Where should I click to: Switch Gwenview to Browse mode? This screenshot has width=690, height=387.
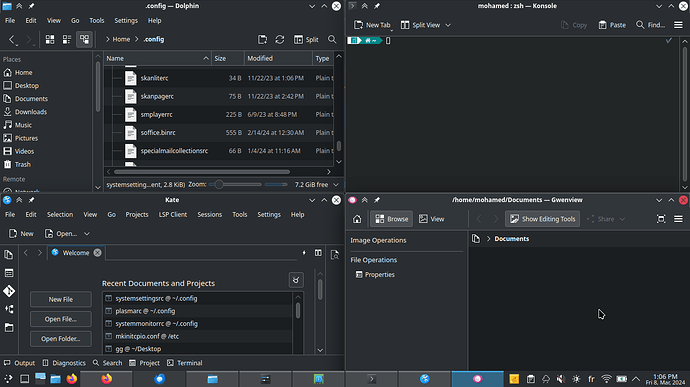tap(392, 219)
